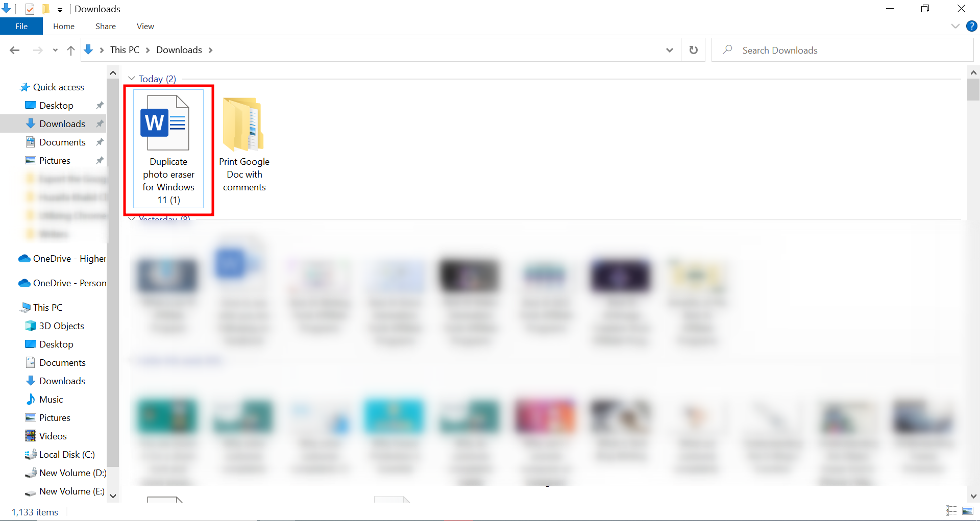The height and width of the screenshot is (521, 980).
Task: Click the file list vertical scrollbar thumb
Action: 973,90
